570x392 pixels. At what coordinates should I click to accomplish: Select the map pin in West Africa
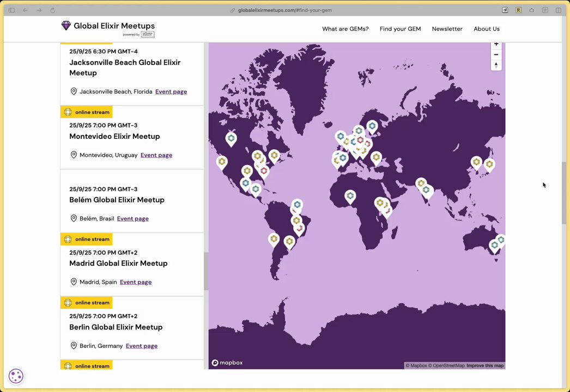point(350,197)
